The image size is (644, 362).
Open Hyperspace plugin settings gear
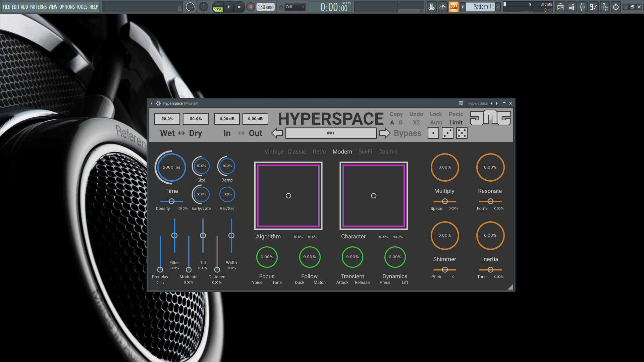[158, 103]
